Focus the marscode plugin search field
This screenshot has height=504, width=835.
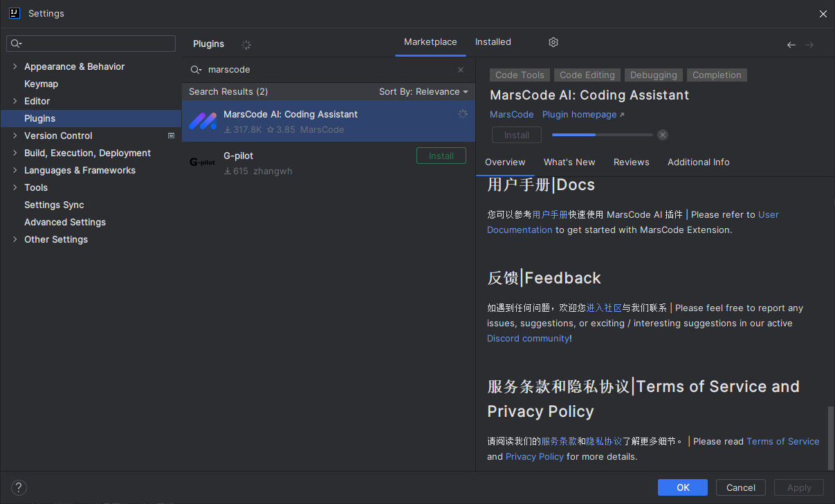click(329, 70)
